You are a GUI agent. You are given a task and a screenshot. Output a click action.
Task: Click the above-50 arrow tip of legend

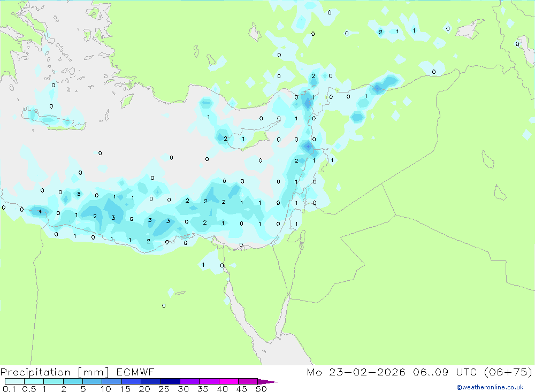267,381
